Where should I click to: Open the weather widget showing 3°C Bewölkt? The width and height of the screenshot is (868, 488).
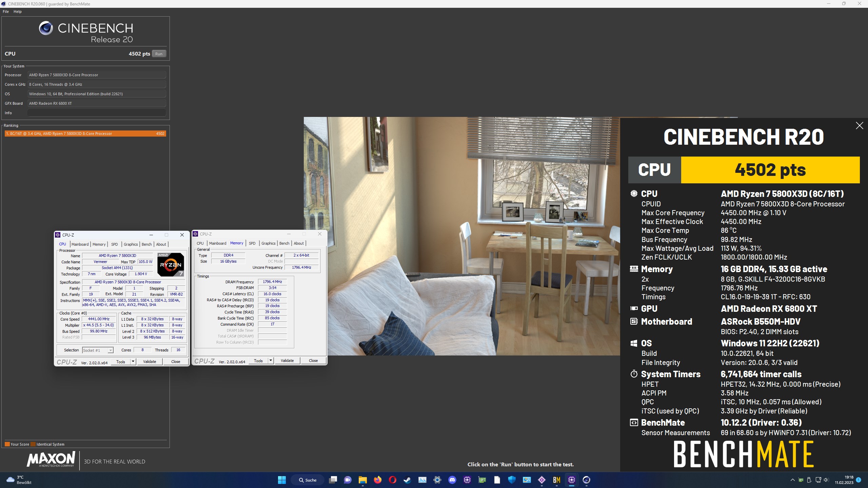[19, 480]
